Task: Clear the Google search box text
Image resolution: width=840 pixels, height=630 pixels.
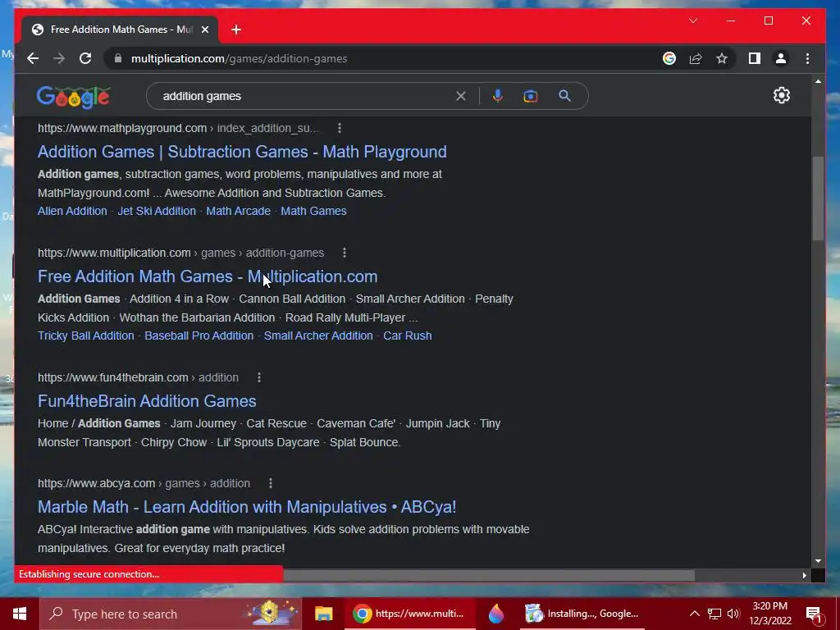Action: click(461, 97)
